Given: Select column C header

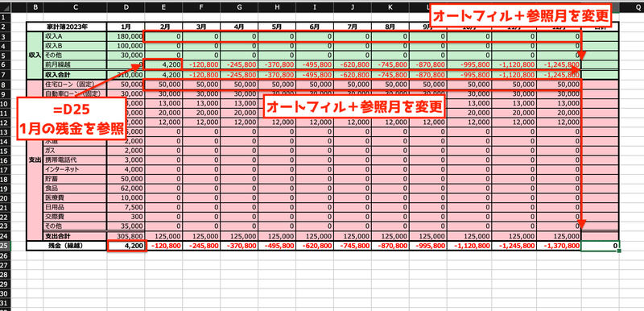Looking at the screenshot, I should (75, 6).
